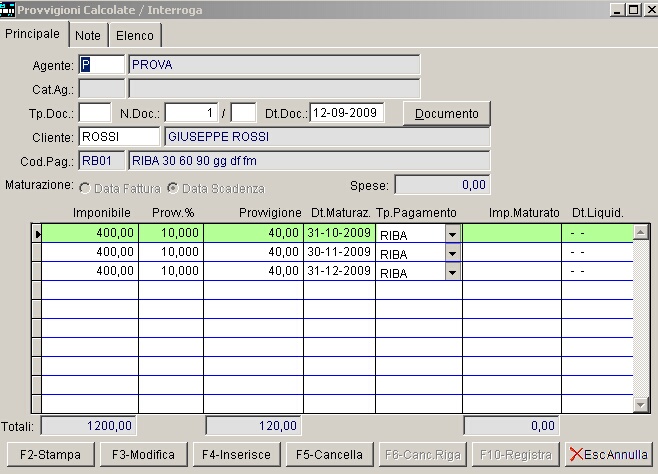Click the Totali provvigione field 120,00

(x=253, y=426)
